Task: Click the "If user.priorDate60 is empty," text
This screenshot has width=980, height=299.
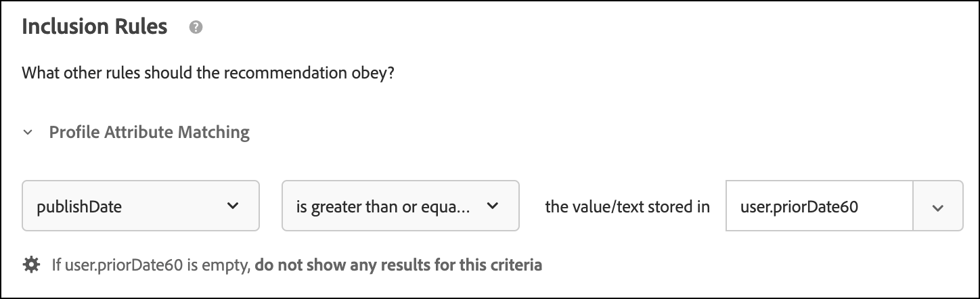Action: [x=151, y=264]
